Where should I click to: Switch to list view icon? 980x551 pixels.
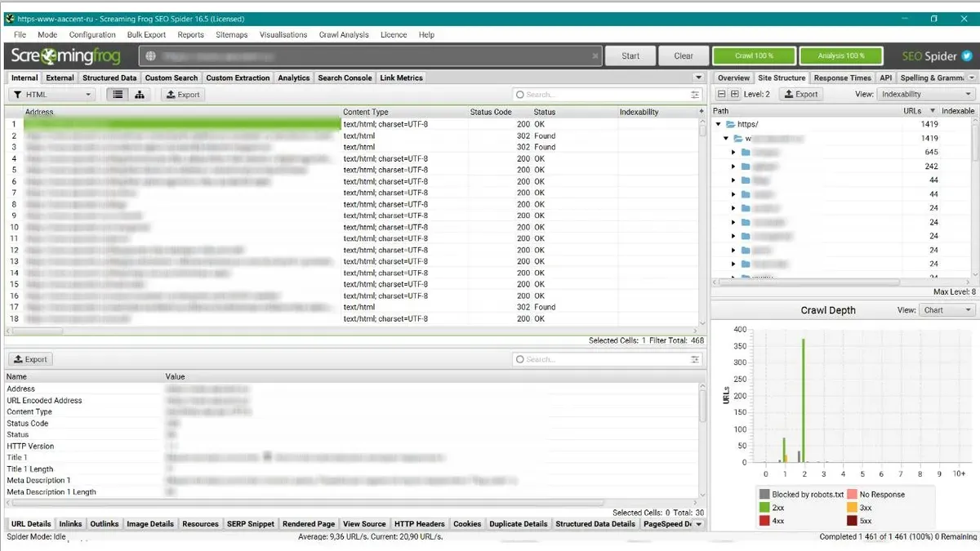pos(118,95)
